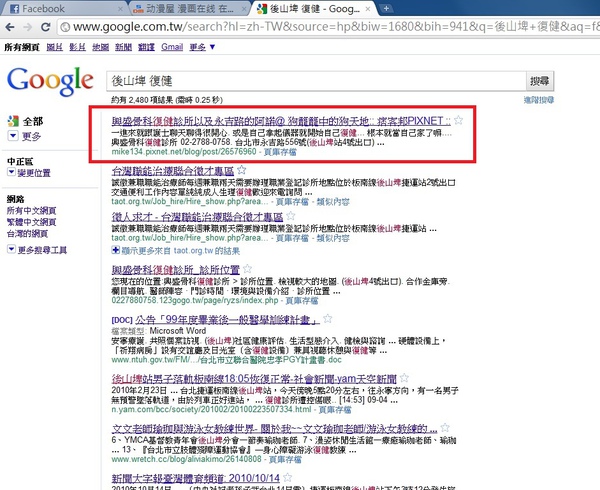600x490 pixels.
Task: Expand 更多搜尋工具 in the sidebar
Action: click(38, 250)
